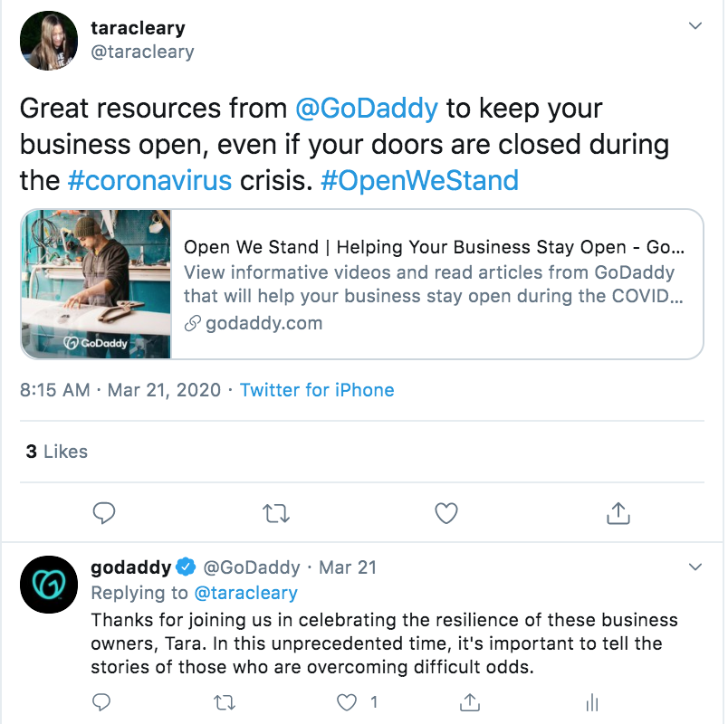View analytics on GoDaddy's reply
The height and width of the screenshot is (724, 728).
[592, 701]
